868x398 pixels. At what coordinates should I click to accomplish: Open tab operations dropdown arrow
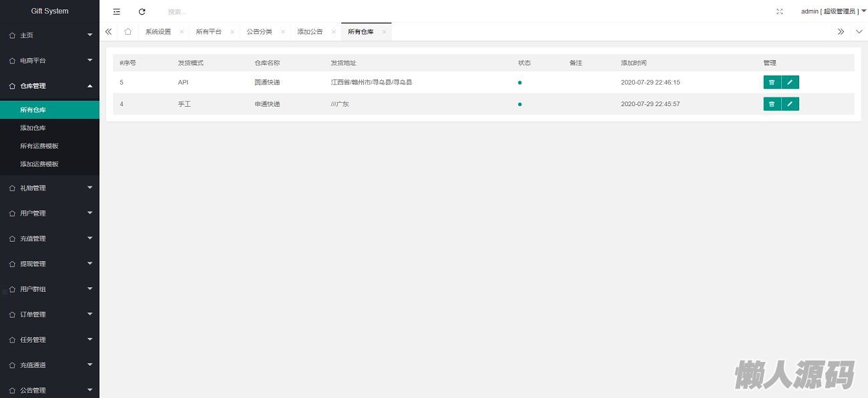point(859,31)
